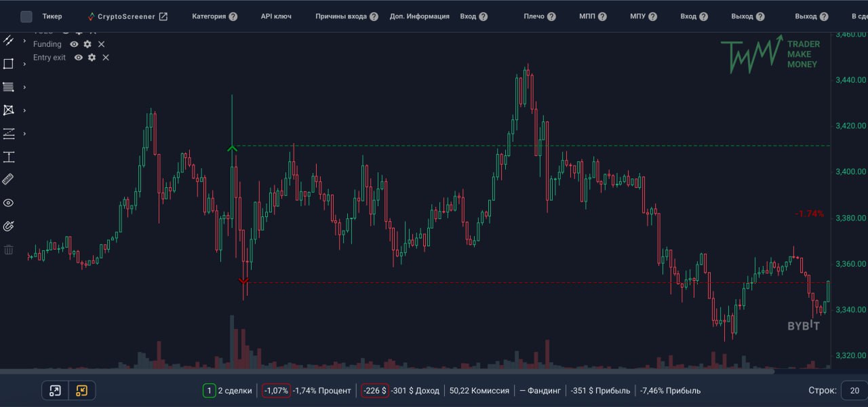Open Funding indicator settings gear
The image size is (868, 407).
tap(87, 43)
